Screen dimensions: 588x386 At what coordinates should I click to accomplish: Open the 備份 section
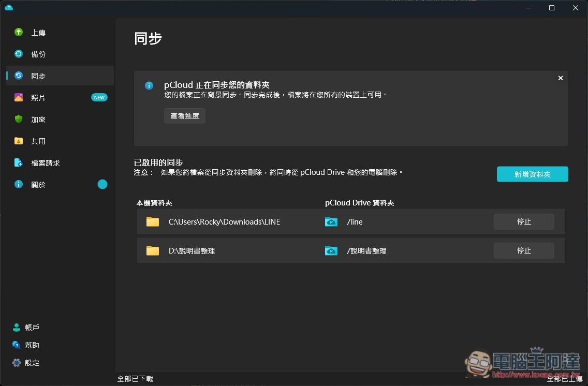click(60, 54)
